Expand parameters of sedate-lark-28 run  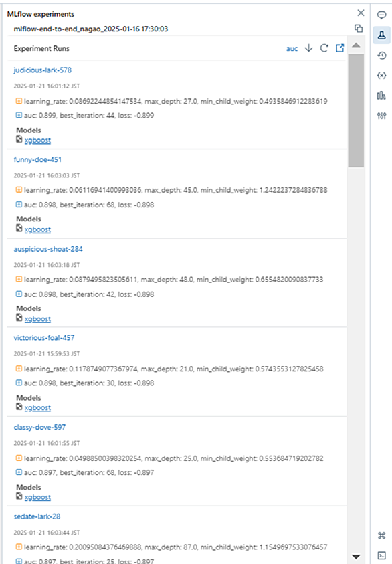click(19, 547)
